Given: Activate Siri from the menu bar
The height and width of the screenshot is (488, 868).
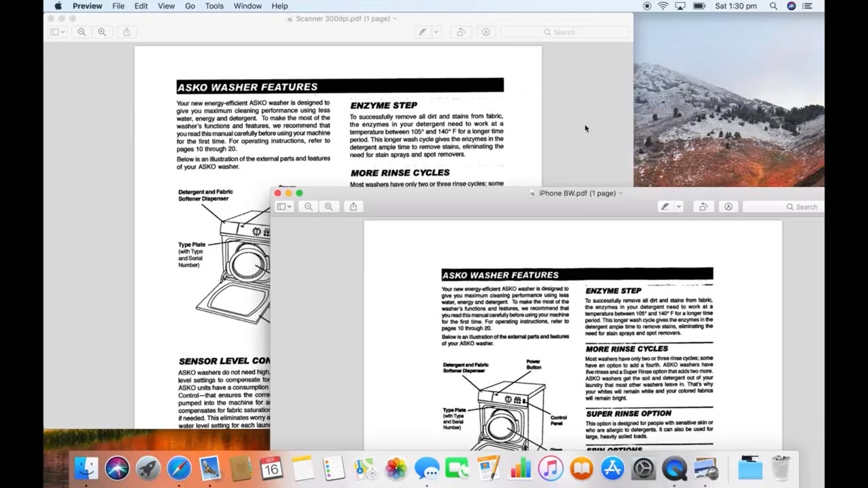Looking at the screenshot, I should click(791, 6).
